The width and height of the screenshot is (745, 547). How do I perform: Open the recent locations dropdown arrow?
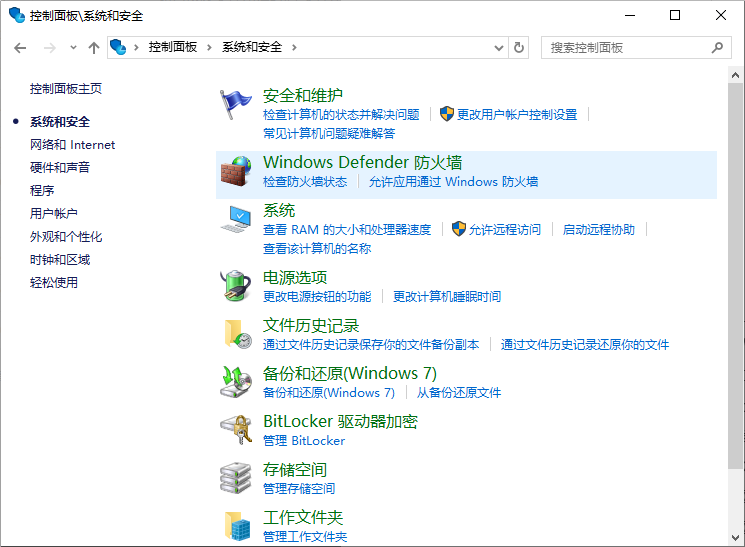pyautogui.click(x=73, y=48)
